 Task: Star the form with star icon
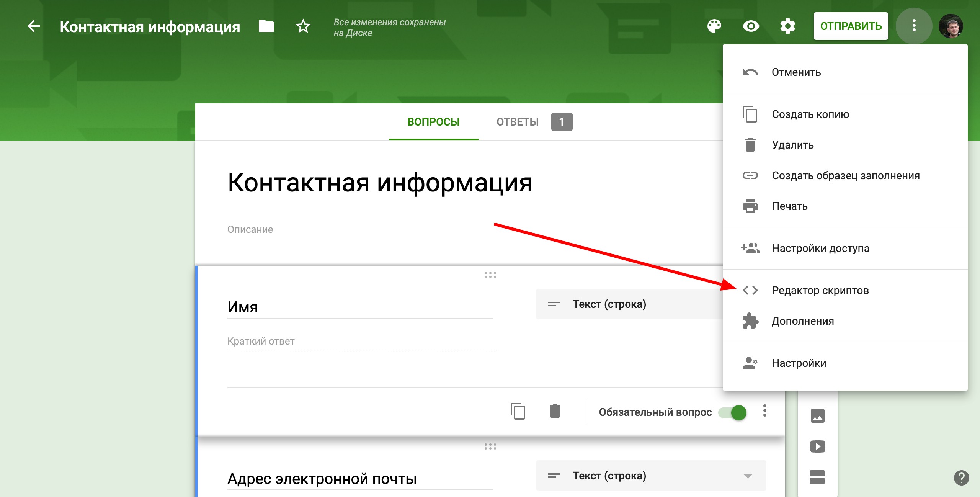pos(303,26)
